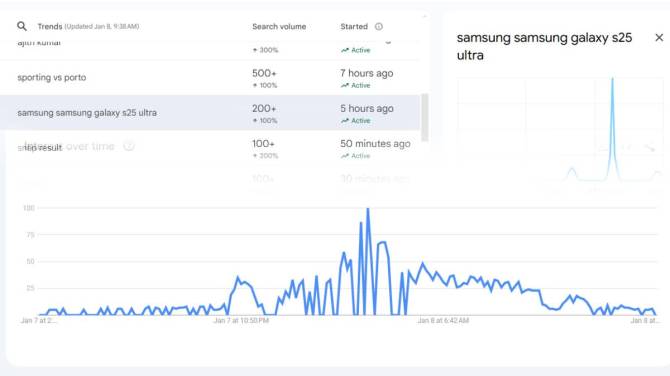Screen dimensions: 670x376
Task: Close the samsung galaxy s25 ultra panel
Action: pyautogui.click(x=659, y=38)
